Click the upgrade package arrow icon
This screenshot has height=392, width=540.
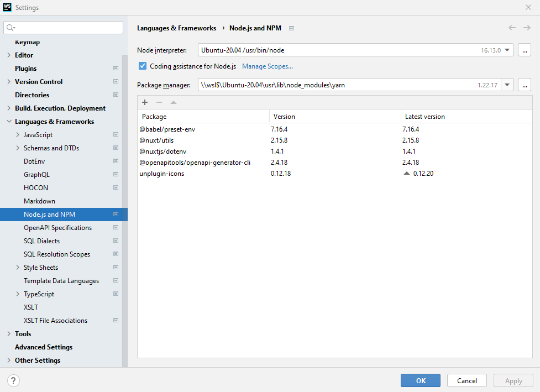point(174,102)
